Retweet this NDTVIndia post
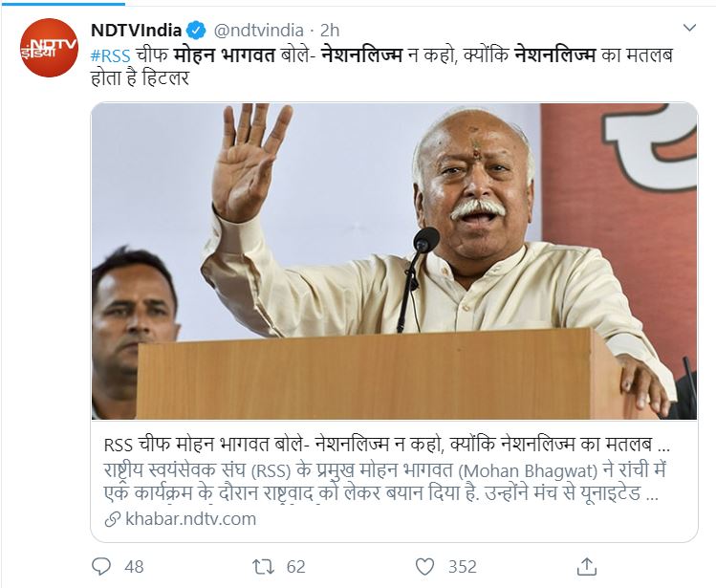The height and width of the screenshot is (588, 716). click(x=264, y=567)
